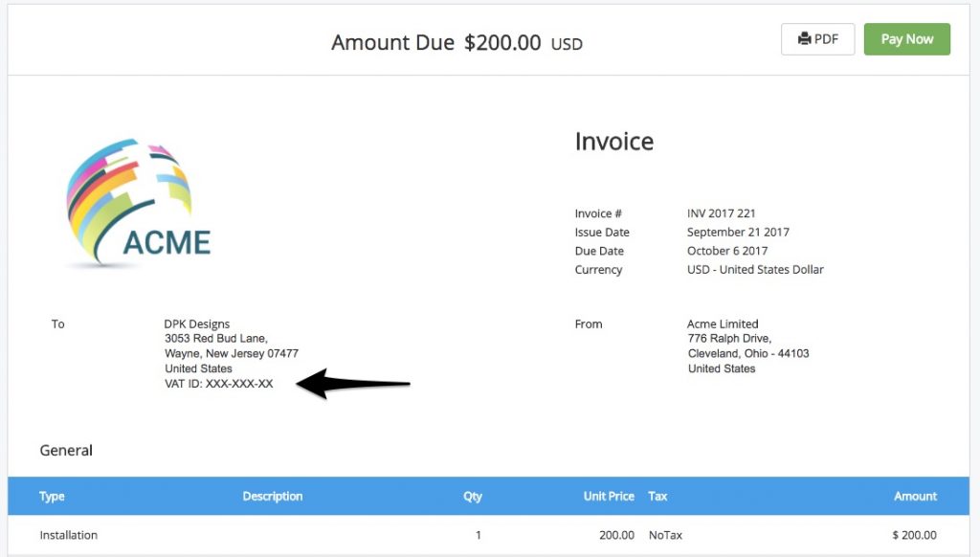
Task: Select the General section label
Action: [65, 450]
